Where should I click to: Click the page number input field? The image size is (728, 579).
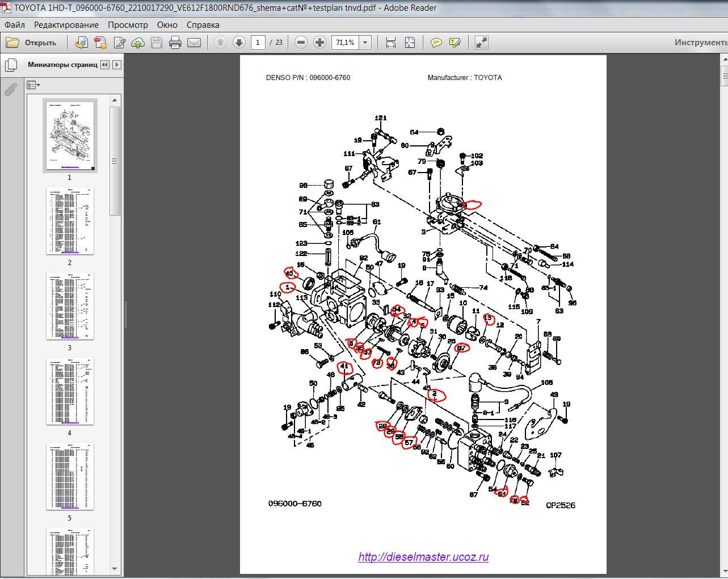(x=258, y=43)
